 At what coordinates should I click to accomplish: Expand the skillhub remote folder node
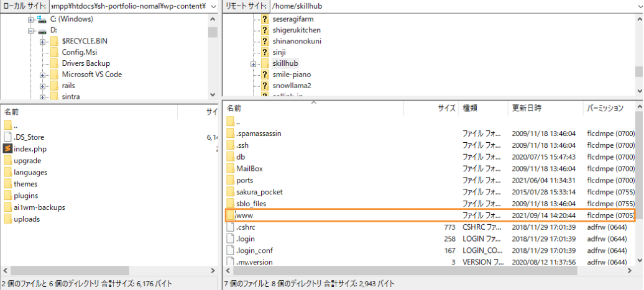[x=254, y=64]
